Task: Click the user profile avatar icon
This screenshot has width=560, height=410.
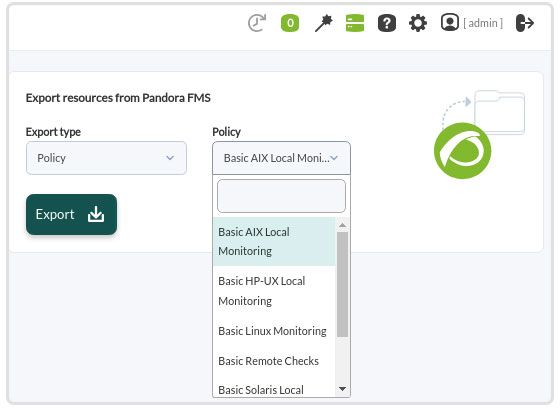Action: coord(450,22)
